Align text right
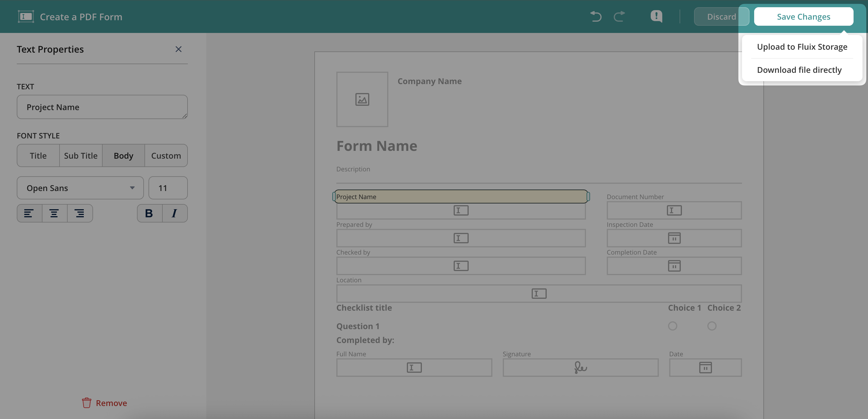The width and height of the screenshot is (868, 419). pos(79,213)
